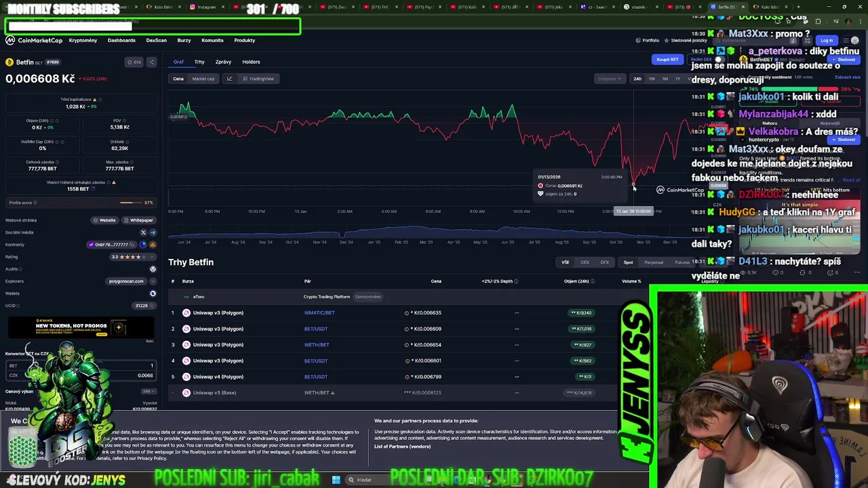Switch to the Holders tab
The width and height of the screenshot is (868, 488).
tap(251, 62)
